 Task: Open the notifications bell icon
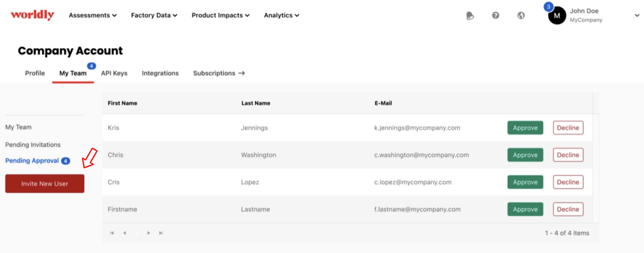[x=470, y=16]
